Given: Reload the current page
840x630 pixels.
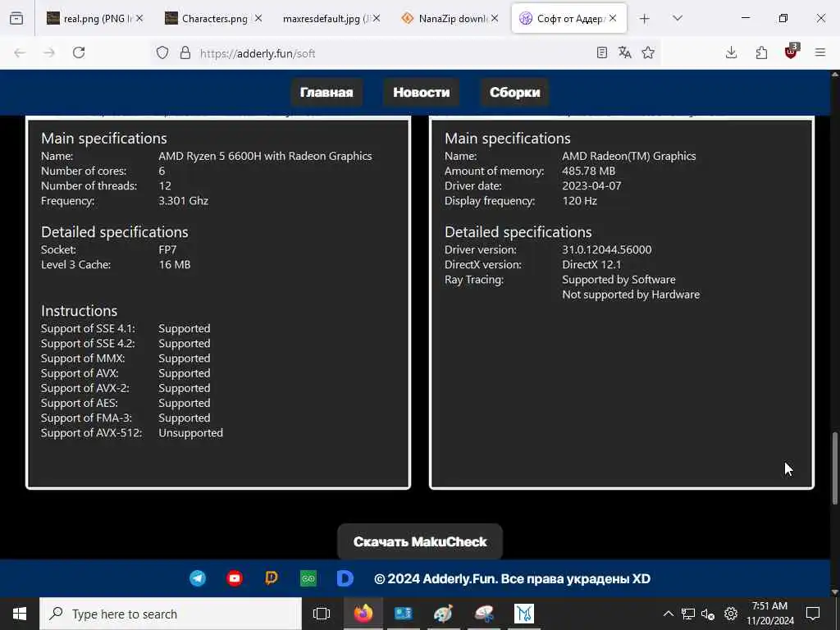Looking at the screenshot, I should pyautogui.click(x=79, y=52).
